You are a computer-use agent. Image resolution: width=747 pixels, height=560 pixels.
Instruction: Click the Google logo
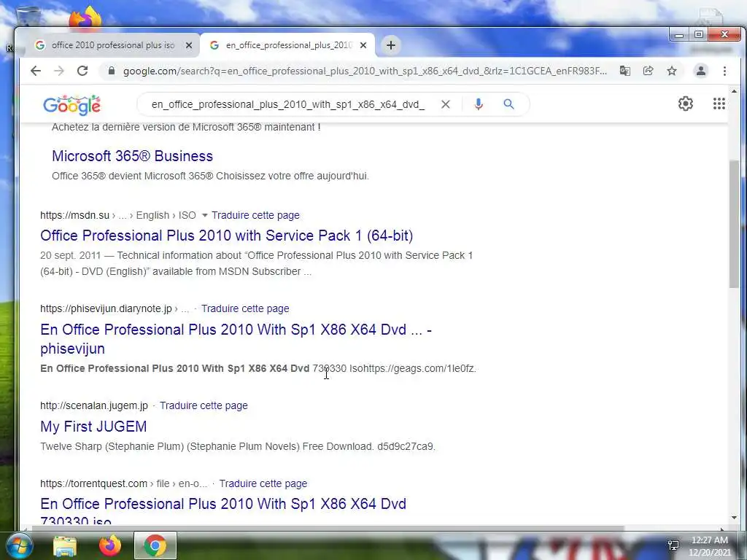click(x=72, y=105)
